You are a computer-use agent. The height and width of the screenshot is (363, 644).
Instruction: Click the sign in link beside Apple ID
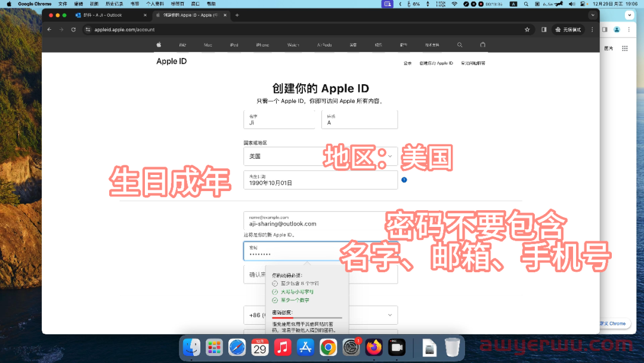click(407, 63)
